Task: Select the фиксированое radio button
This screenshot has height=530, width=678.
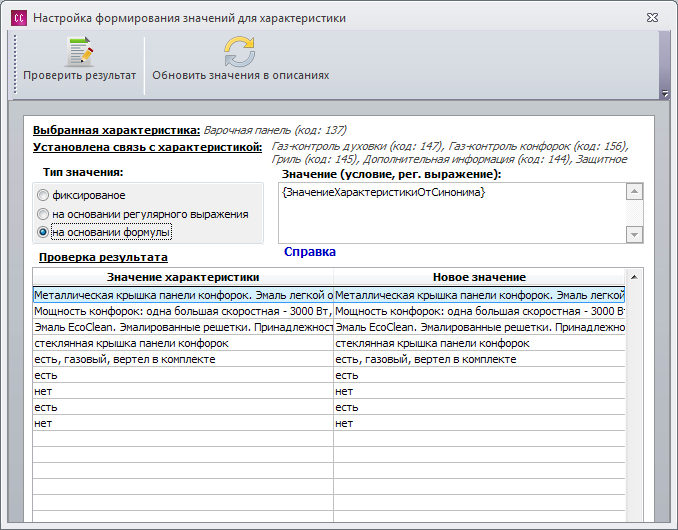Action: (43, 195)
